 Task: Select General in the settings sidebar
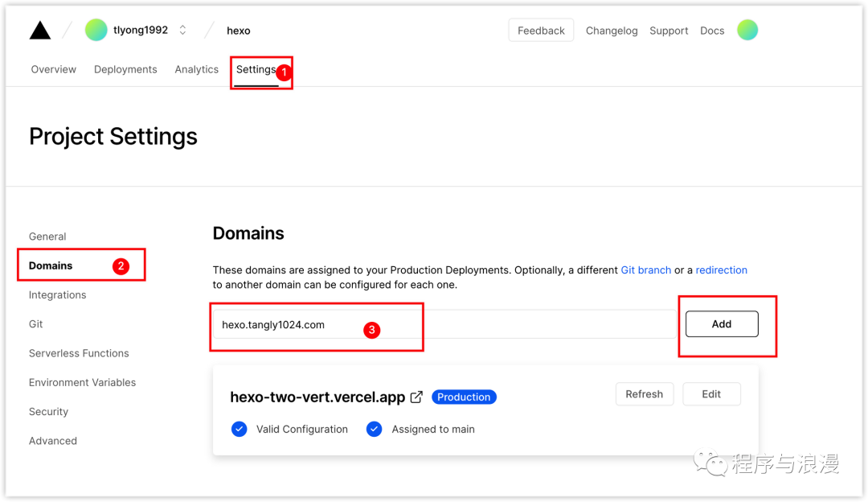point(47,237)
